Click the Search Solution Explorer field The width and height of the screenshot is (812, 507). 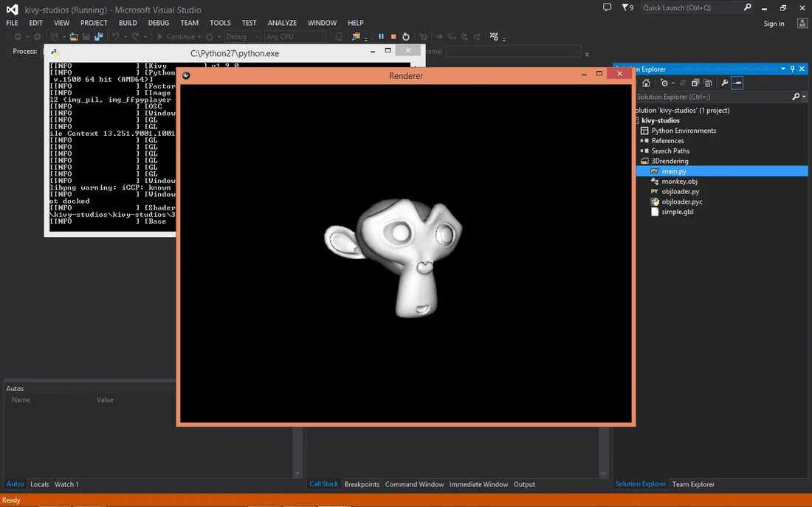tap(714, 97)
